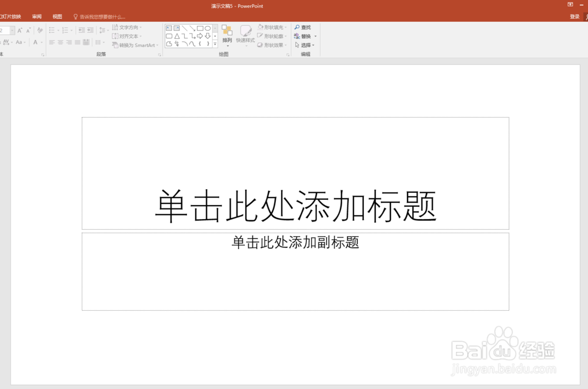Open the font group dialog launcher

pos(43,55)
